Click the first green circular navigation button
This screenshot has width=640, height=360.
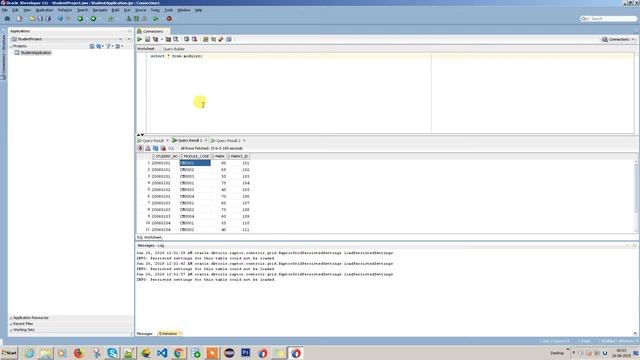pyautogui.click(x=80, y=18)
